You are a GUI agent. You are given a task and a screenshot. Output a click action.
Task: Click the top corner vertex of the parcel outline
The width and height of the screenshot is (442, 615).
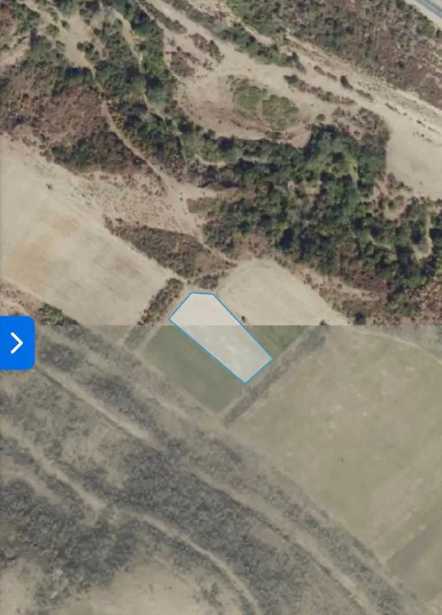192,293
